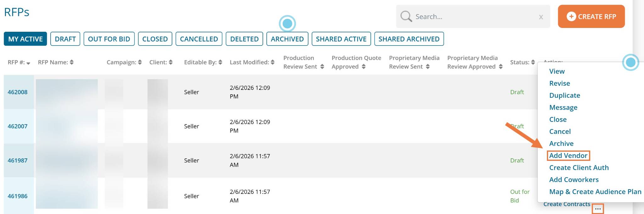Sort by Last Modified column arrows

[x=273, y=62]
